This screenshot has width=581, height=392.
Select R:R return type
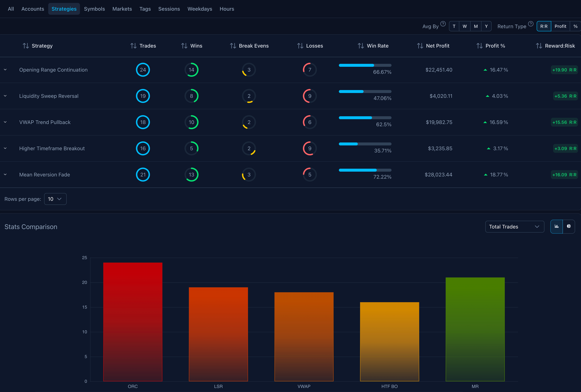(x=544, y=26)
